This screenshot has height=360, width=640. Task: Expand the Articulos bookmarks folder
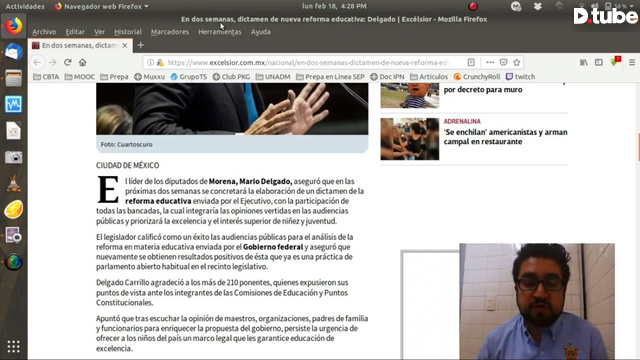point(429,77)
